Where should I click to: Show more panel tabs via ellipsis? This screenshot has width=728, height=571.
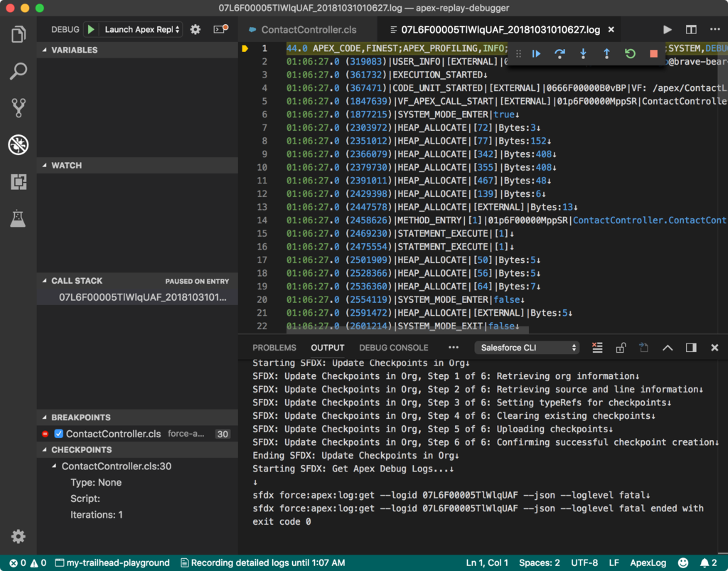click(x=453, y=348)
